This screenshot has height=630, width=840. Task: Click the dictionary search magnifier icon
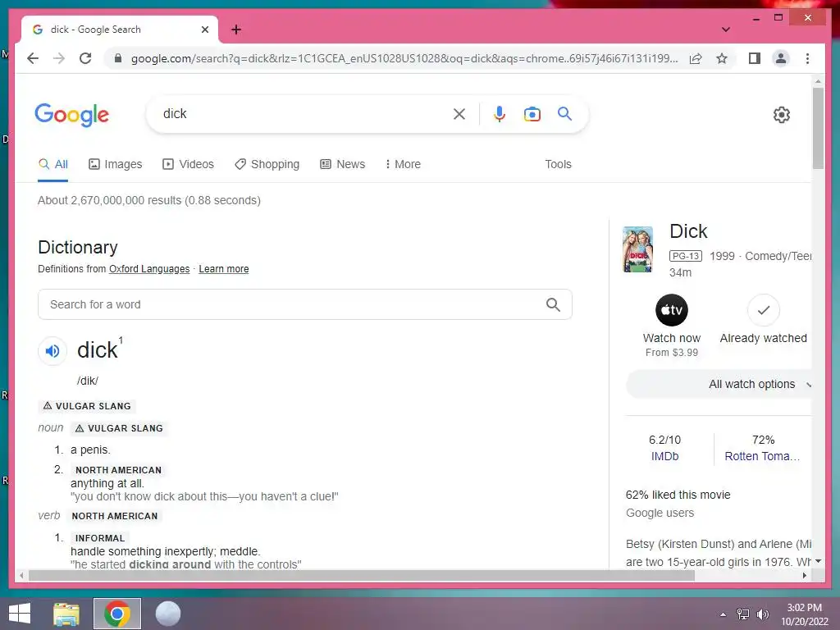pyautogui.click(x=553, y=304)
